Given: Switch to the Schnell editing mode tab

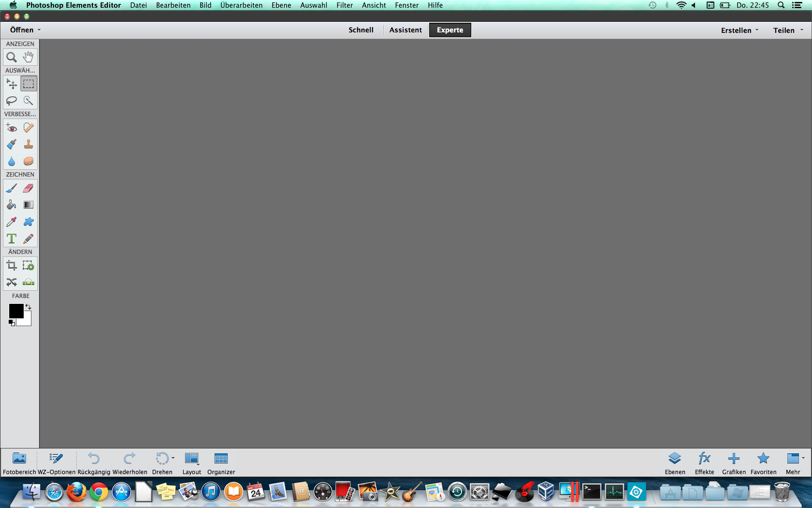Looking at the screenshot, I should (361, 30).
